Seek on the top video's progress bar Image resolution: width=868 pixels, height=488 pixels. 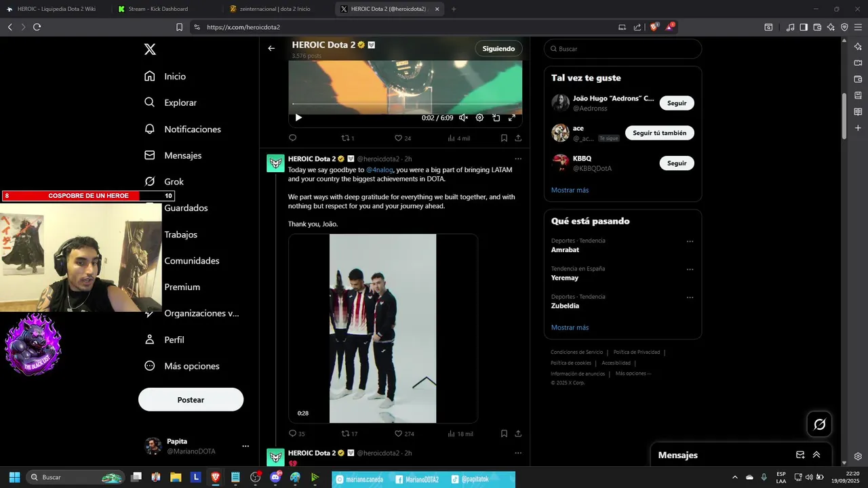click(x=406, y=104)
